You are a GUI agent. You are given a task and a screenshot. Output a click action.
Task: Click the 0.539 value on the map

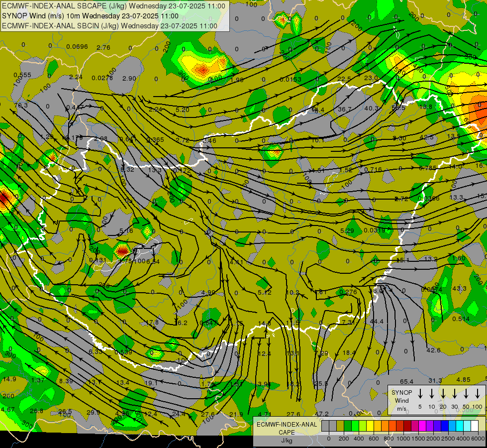click(123, 352)
